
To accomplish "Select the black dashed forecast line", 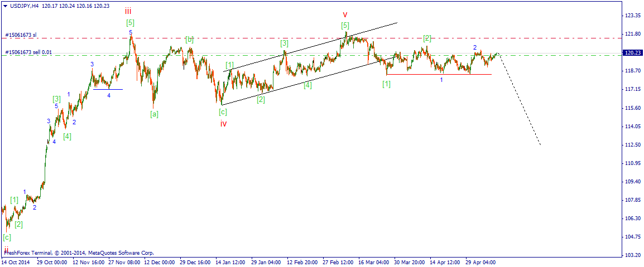I will (x=520, y=100).
